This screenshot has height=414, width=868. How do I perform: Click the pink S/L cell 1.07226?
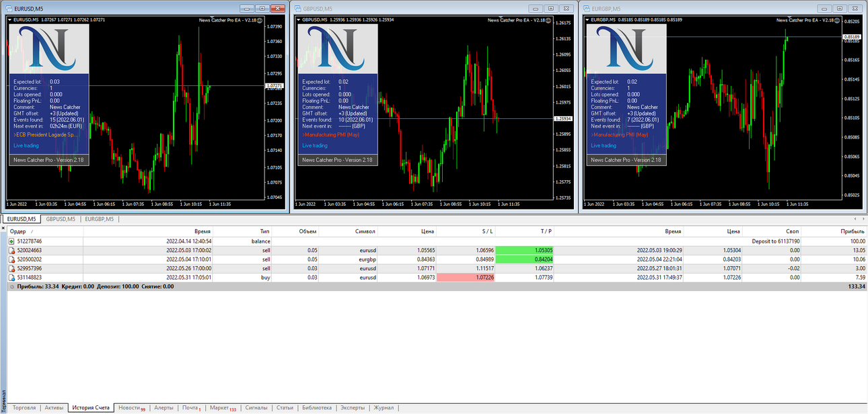tap(466, 277)
